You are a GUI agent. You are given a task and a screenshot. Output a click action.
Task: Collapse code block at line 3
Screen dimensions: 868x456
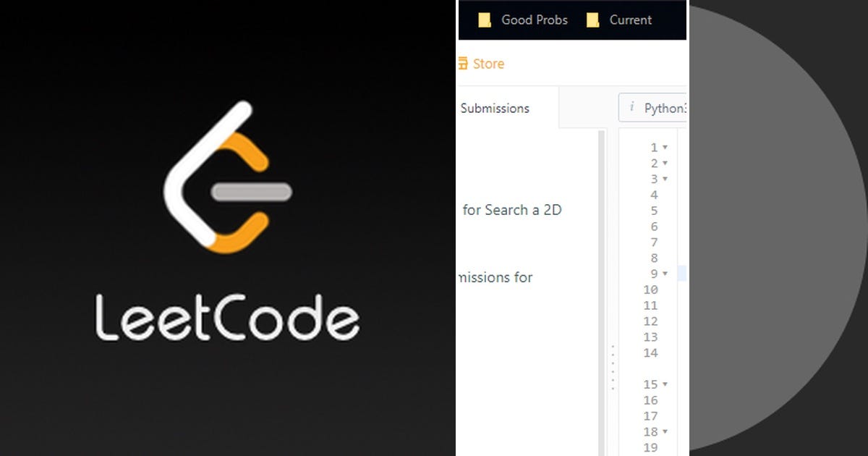pos(665,179)
